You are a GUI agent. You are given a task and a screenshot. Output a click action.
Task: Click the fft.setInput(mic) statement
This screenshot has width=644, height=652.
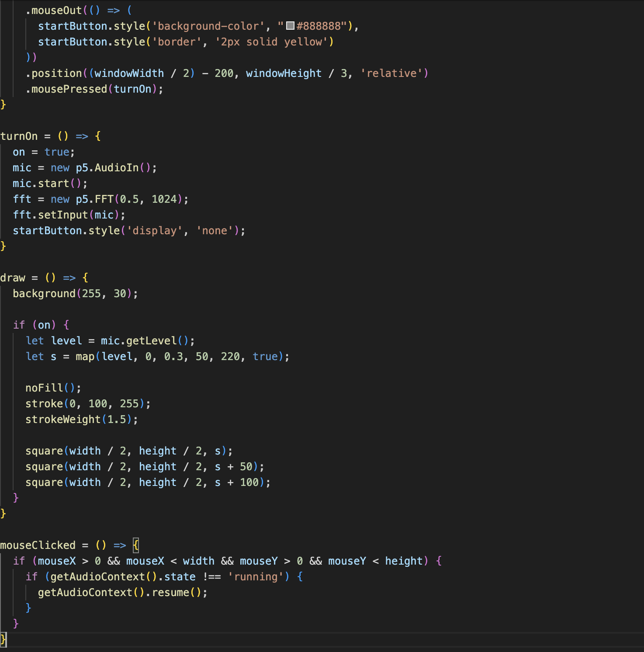click(69, 215)
